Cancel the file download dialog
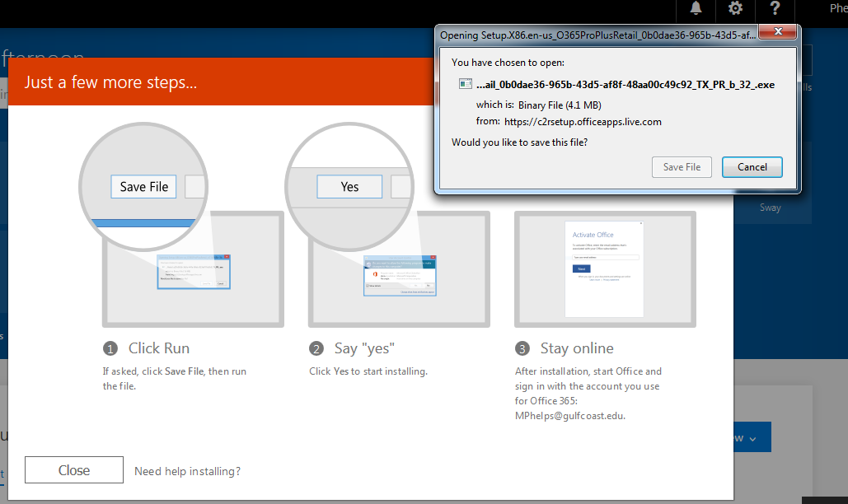This screenshot has width=848, height=504. [x=752, y=167]
